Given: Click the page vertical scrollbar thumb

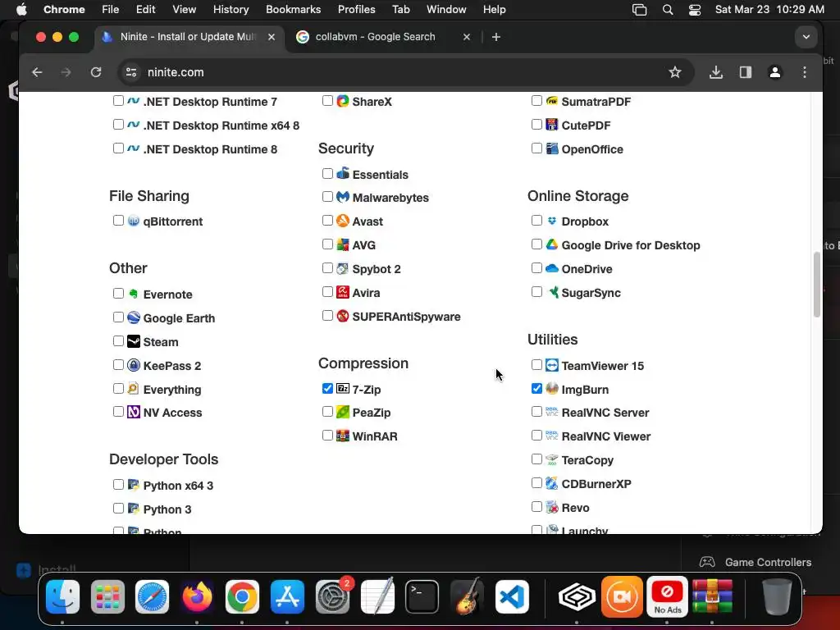Looking at the screenshot, I should pyautogui.click(x=816, y=284).
